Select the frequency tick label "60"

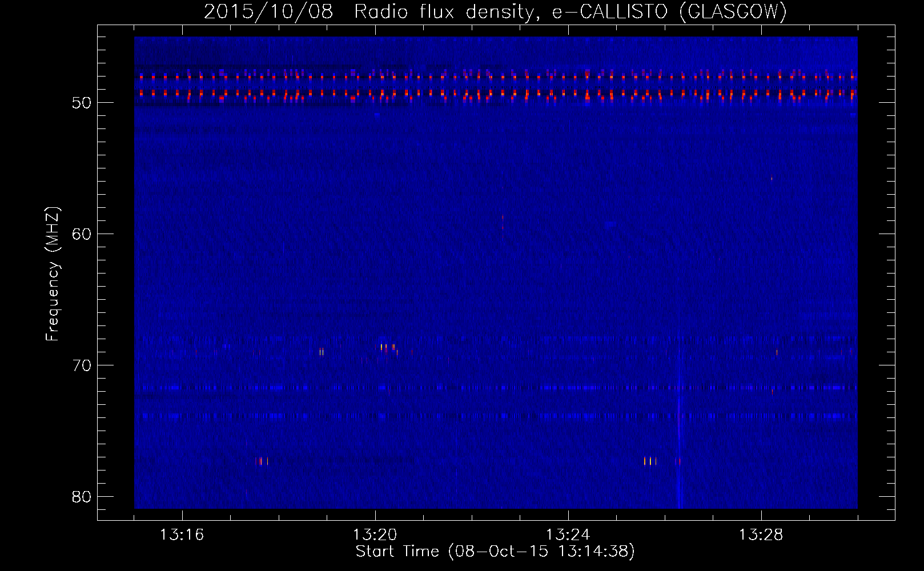pos(81,234)
